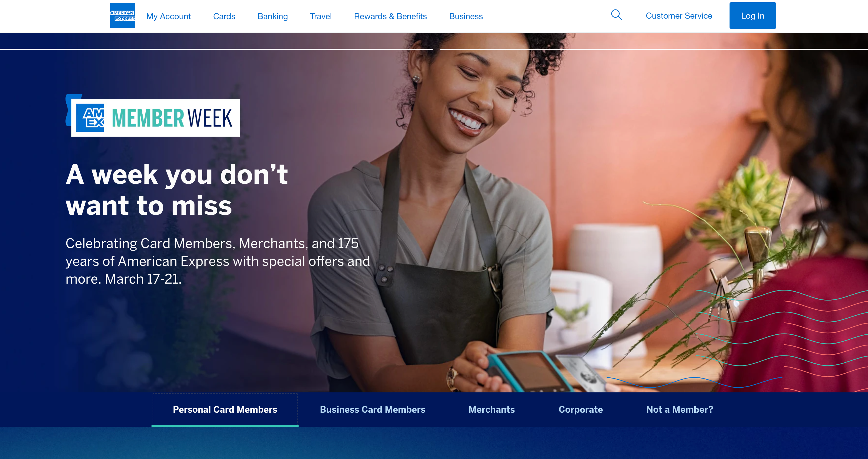Click the Log In button
The width and height of the screenshot is (868, 459).
(x=753, y=16)
